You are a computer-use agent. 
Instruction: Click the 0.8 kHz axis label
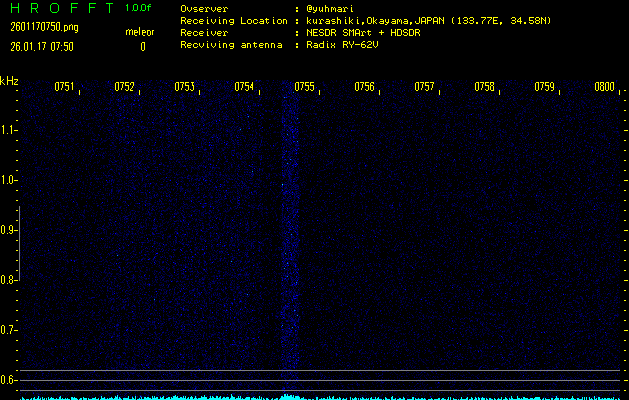click(x=8, y=280)
